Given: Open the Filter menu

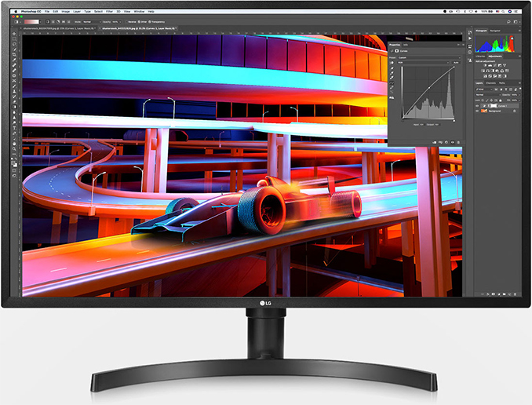Looking at the screenshot, I should click(x=109, y=11).
